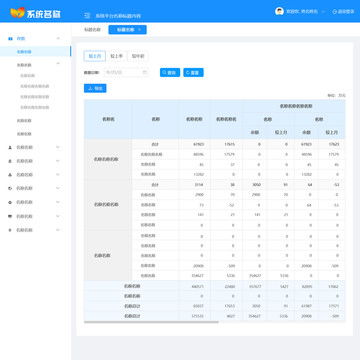This screenshot has height=360, width=360.
Task: Click the logout icon in the top right
Action: (334, 11)
